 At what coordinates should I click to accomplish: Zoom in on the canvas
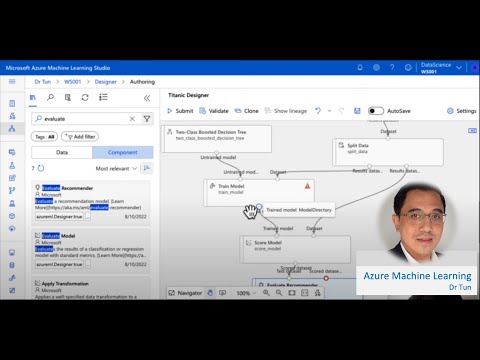tap(266, 293)
